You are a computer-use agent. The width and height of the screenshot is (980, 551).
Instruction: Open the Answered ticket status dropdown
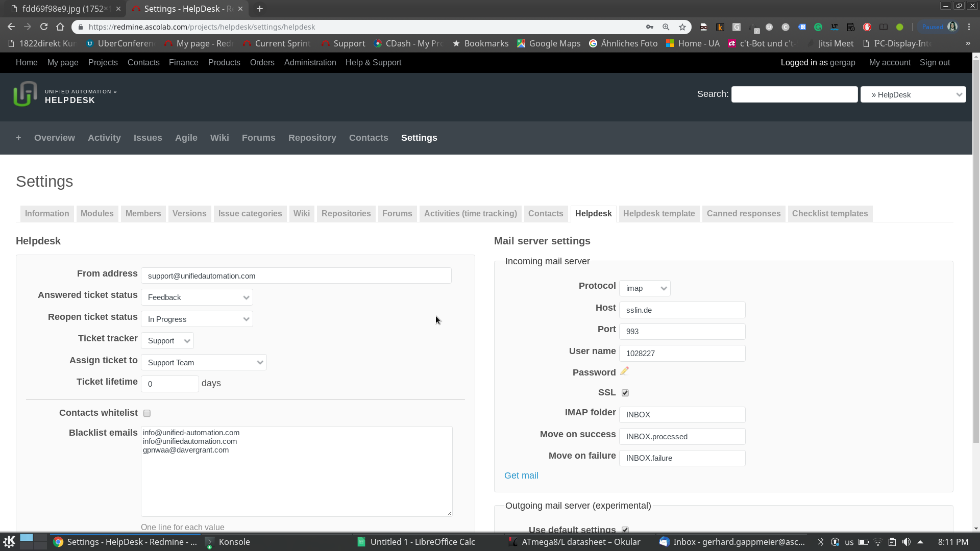pyautogui.click(x=197, y=297)
